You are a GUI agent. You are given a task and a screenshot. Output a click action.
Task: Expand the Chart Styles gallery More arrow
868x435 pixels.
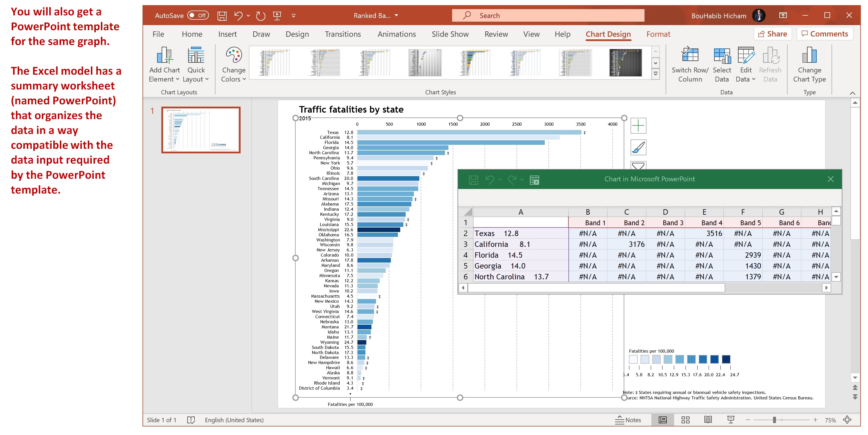[x=655, y=74]
